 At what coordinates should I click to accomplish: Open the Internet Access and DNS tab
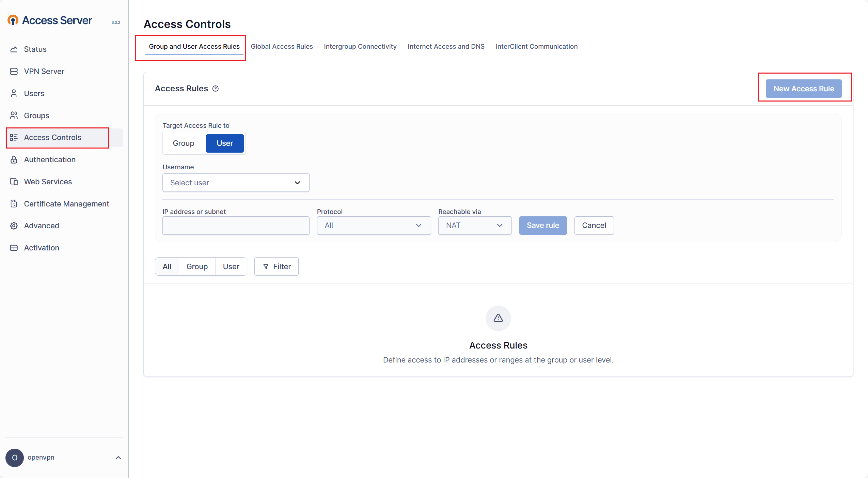pos(446,47)
